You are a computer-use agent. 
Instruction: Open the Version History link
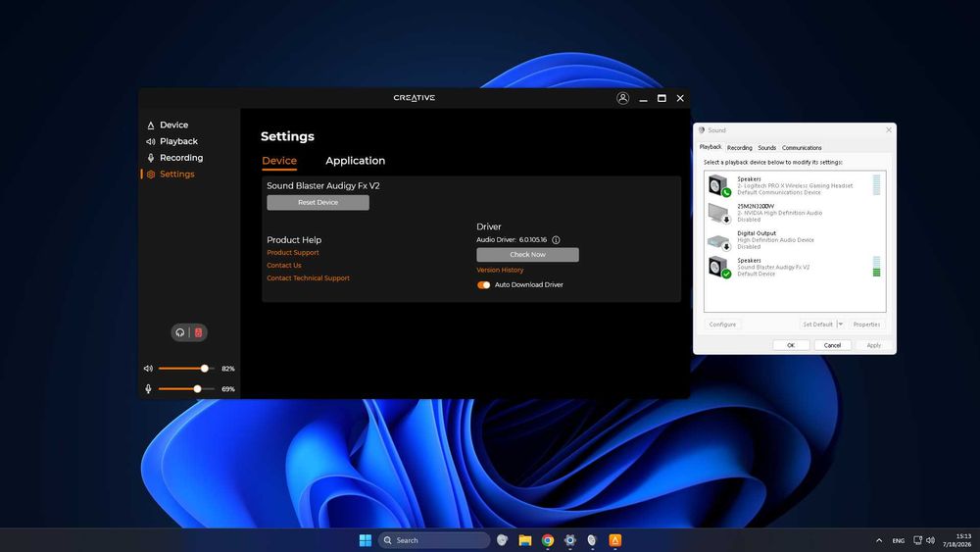point(500,270)
